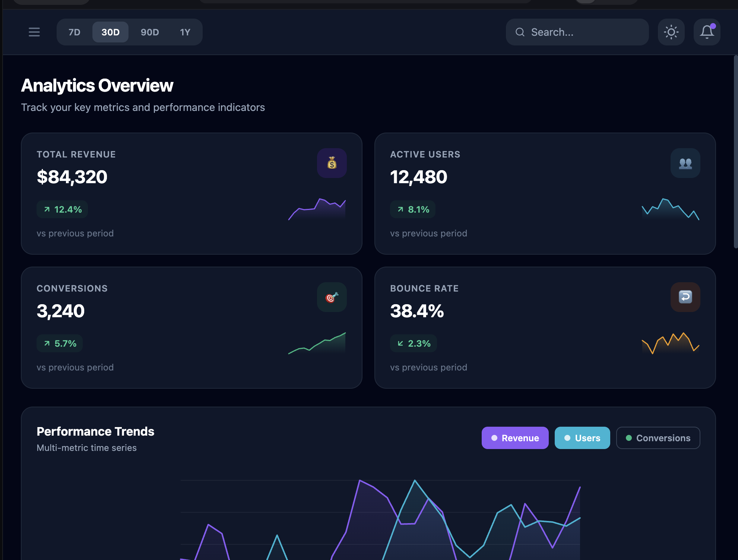Click the 2.3% change badge
The width and height of the screenshot is (738, 560).
click(414, 343)
